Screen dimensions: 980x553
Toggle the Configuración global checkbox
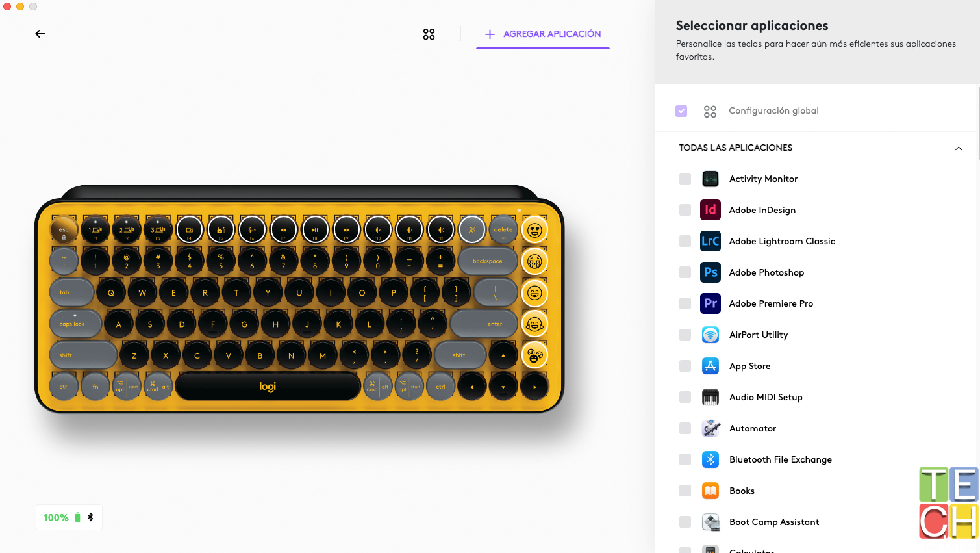(x=681, y=111)
